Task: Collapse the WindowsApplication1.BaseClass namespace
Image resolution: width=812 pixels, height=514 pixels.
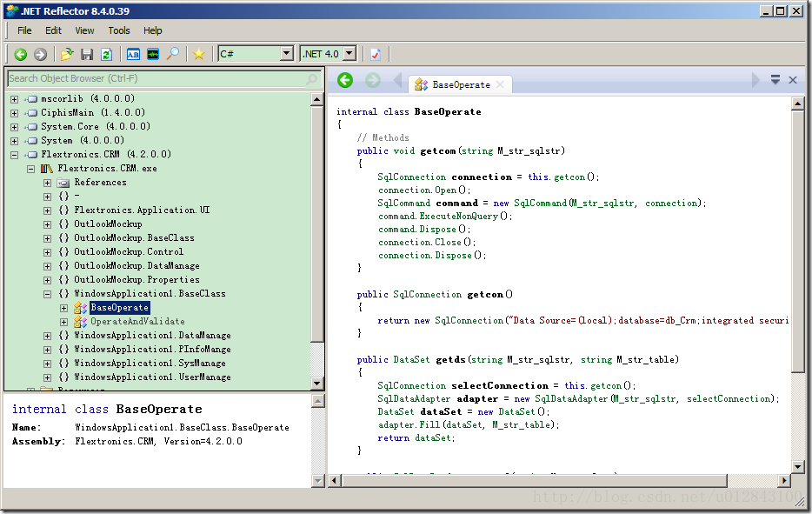Action: (x=47, y=294)
